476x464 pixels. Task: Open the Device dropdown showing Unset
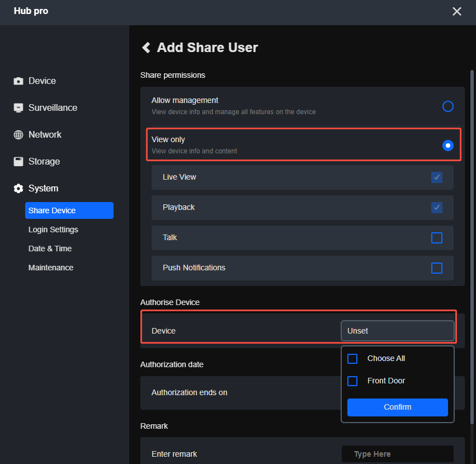(x=397, y=331)
